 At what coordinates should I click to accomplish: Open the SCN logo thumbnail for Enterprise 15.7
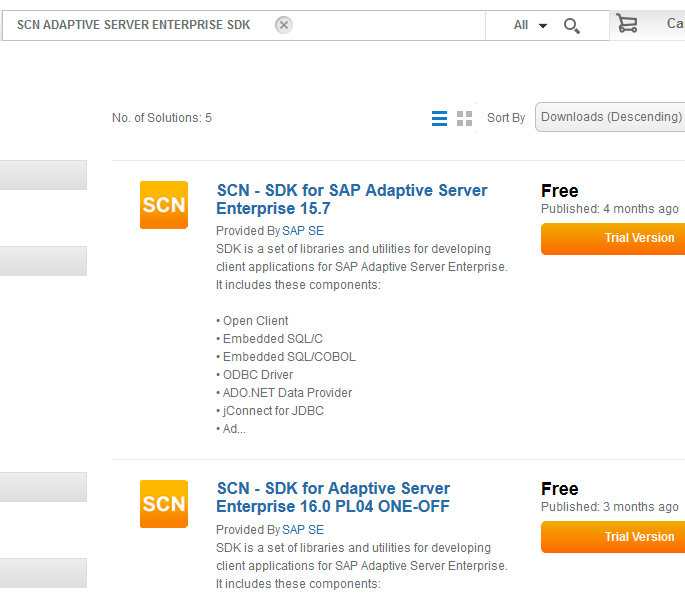(164, 205)
